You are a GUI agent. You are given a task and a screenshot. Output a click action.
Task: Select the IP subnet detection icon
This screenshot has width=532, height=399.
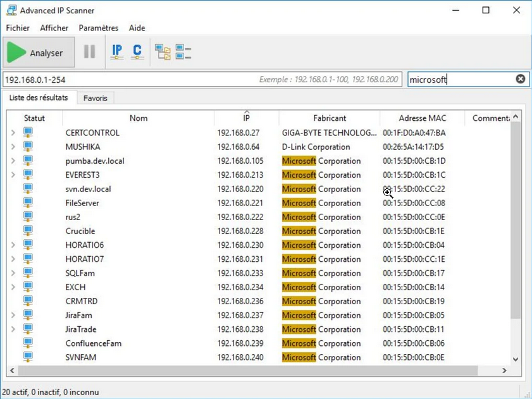point(117,52)
